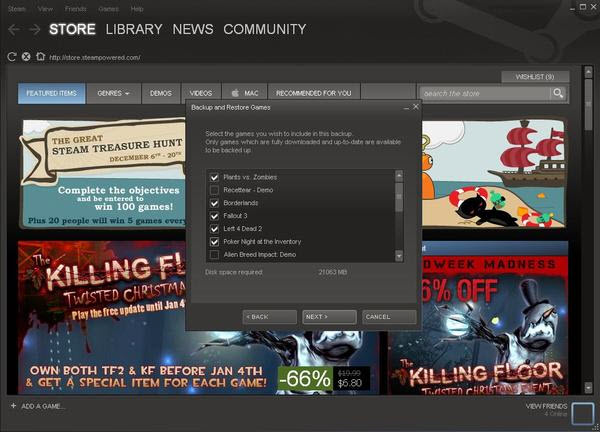Click the plus Add a Game icon
Viewport: 600px width, 432px height.
tap(13, 406)
